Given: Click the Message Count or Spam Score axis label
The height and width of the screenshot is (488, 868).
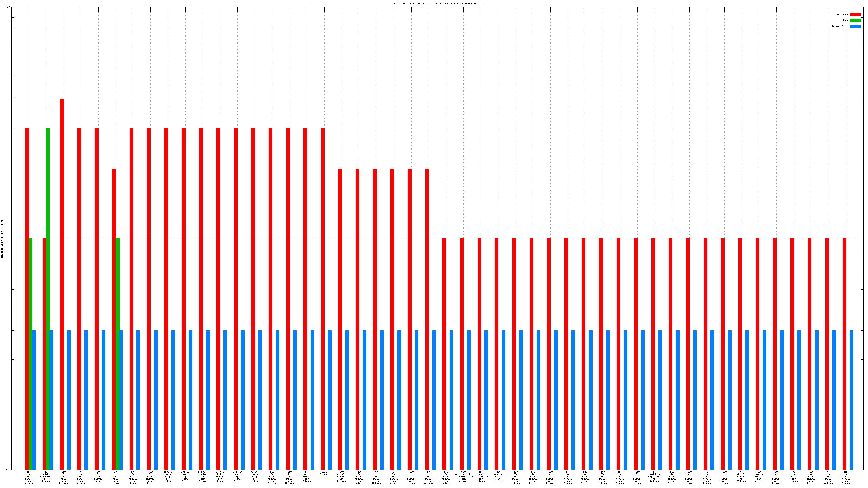Looking at the screenshot, I should (x=2, y=238).
